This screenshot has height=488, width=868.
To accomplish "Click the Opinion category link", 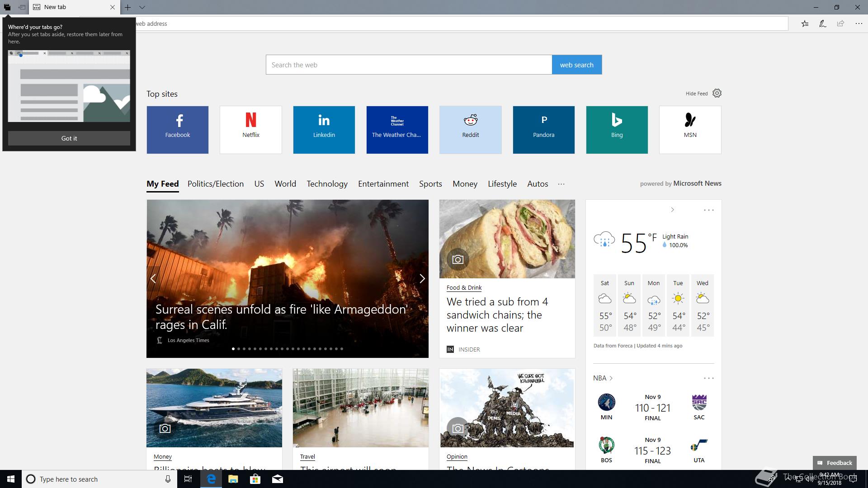I will (457, 457).
